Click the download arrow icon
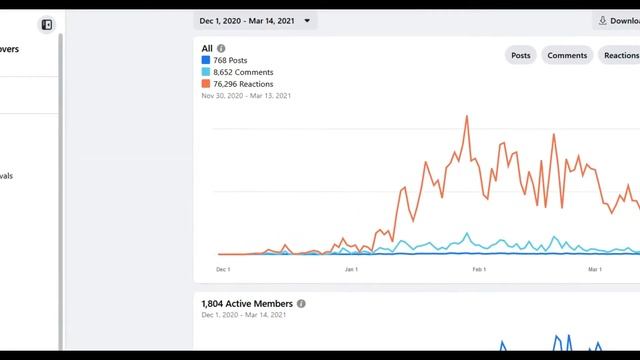This screenshot has width=640, height=360. (x=602, y=21)
